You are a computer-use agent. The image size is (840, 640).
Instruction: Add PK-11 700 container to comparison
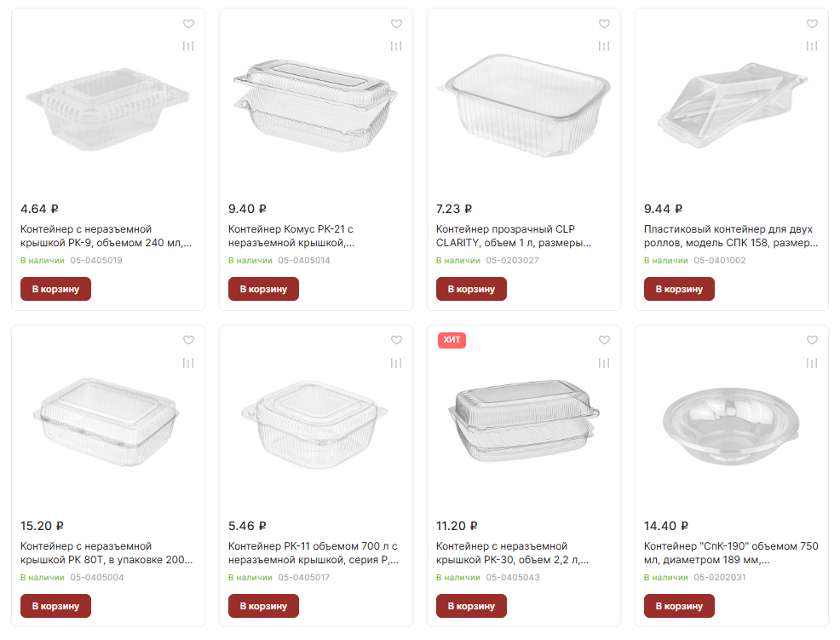coord(396,363)
